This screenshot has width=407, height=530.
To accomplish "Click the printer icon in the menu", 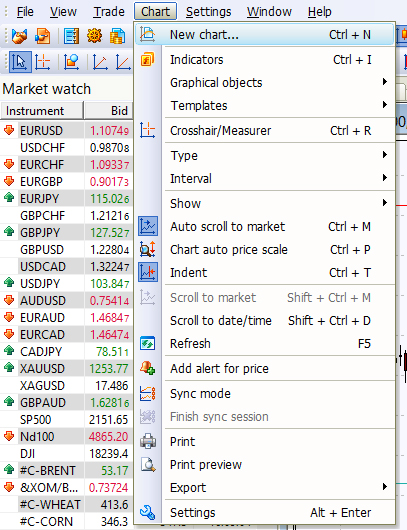I will click(148, 441).
